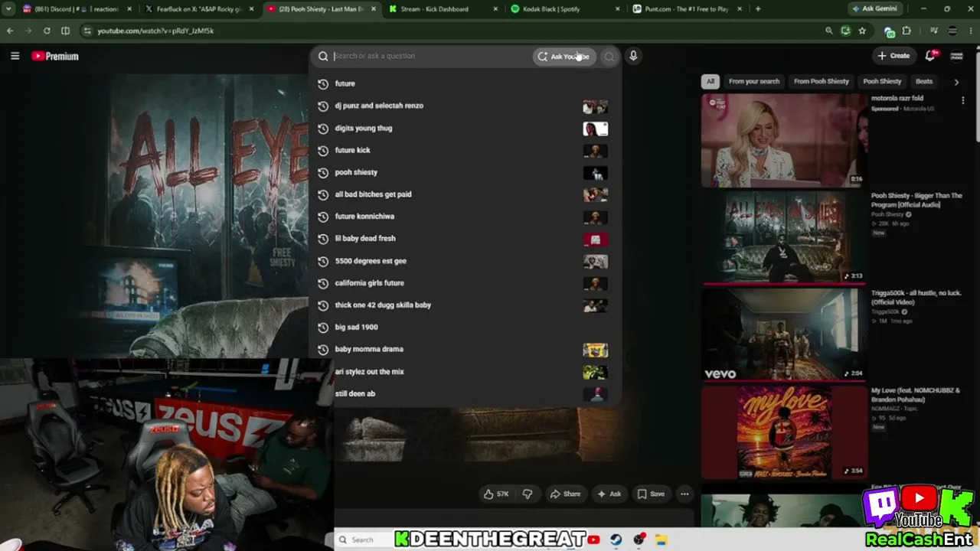Select 'all bad bitches get paid' suggestion

(x=465, y=194)
